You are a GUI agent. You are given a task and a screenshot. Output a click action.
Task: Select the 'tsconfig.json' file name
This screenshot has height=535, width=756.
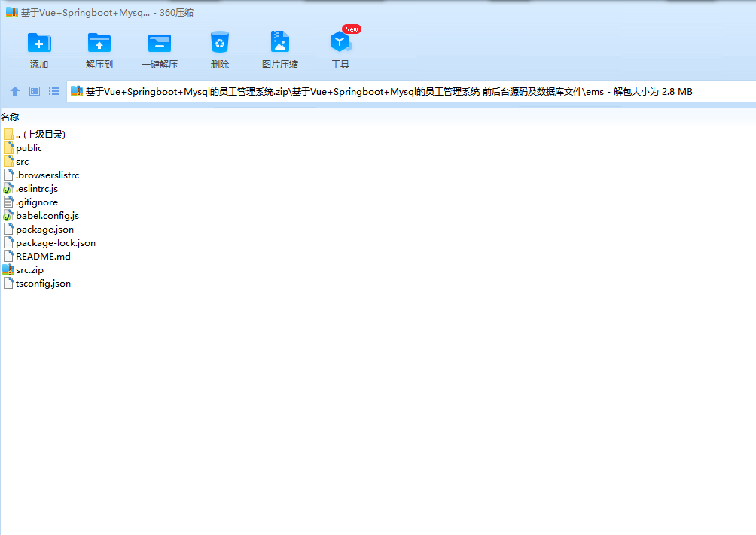pos(43,284)
